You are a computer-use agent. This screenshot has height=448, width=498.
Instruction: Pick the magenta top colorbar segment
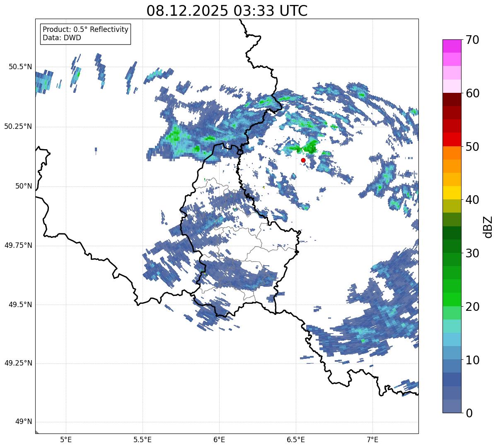coord(452,46)
